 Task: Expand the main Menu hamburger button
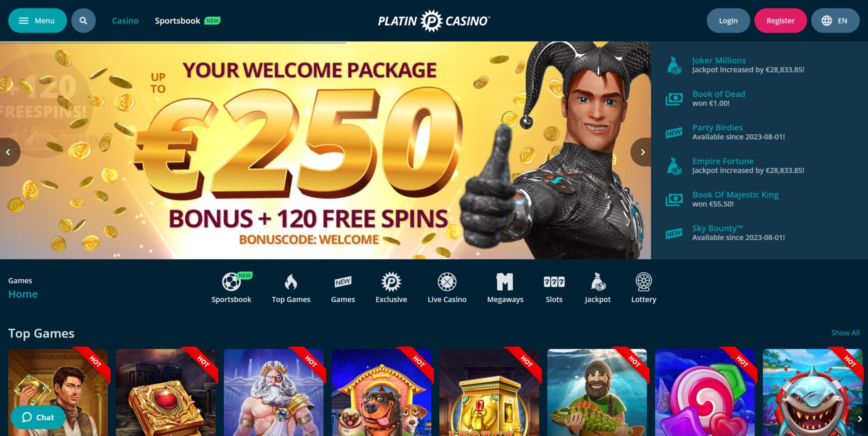(x=38, y=21)
